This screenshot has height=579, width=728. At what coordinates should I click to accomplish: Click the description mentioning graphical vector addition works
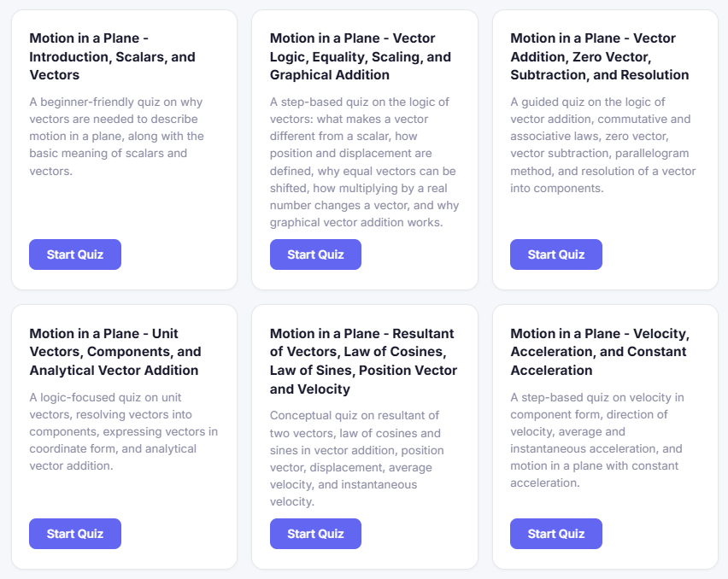click(x=364, y=162)
